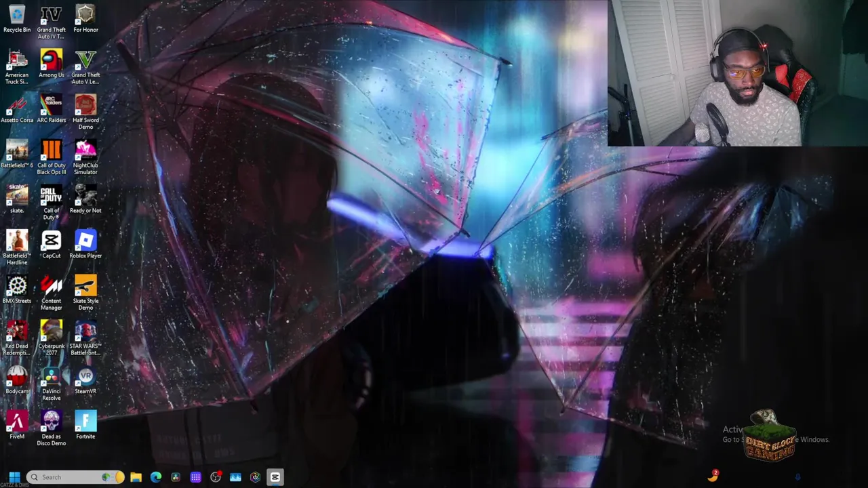The height and width of the screenshot is (488, 868).
Task: Switch to the CapCut taskbar window
Action: tap(275, 477)
